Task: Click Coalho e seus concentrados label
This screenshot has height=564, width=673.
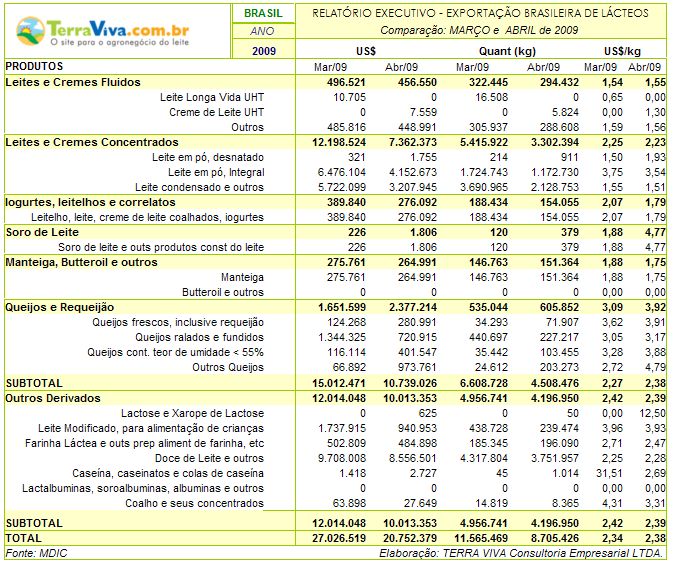Action: [x=194, y=503]
